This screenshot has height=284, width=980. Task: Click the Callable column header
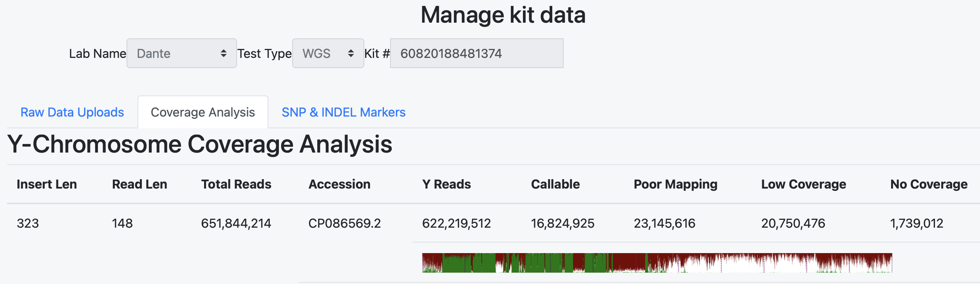[555, 184]
